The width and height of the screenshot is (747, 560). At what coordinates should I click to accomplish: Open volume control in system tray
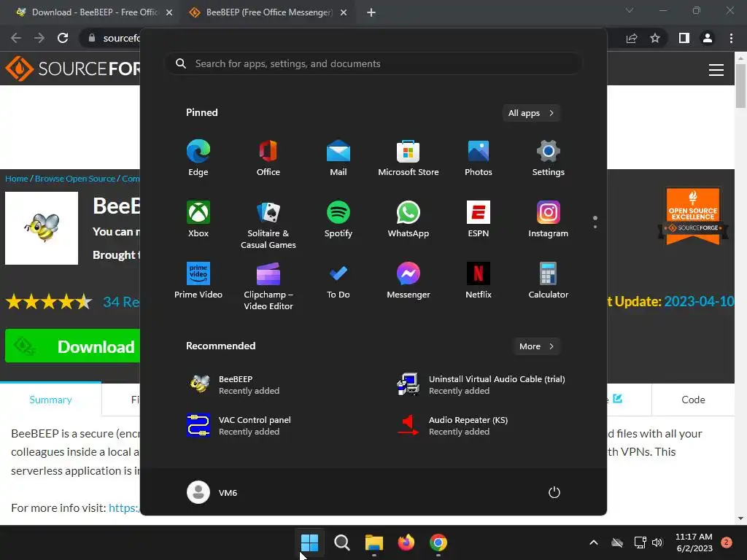pyautogui.click(x=657, y=542)
